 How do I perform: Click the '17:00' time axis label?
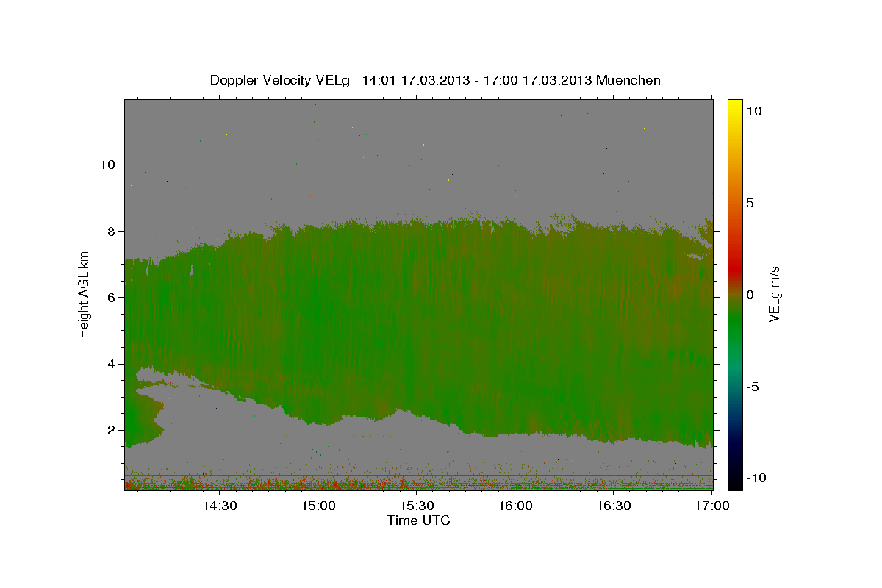(713, 506)
